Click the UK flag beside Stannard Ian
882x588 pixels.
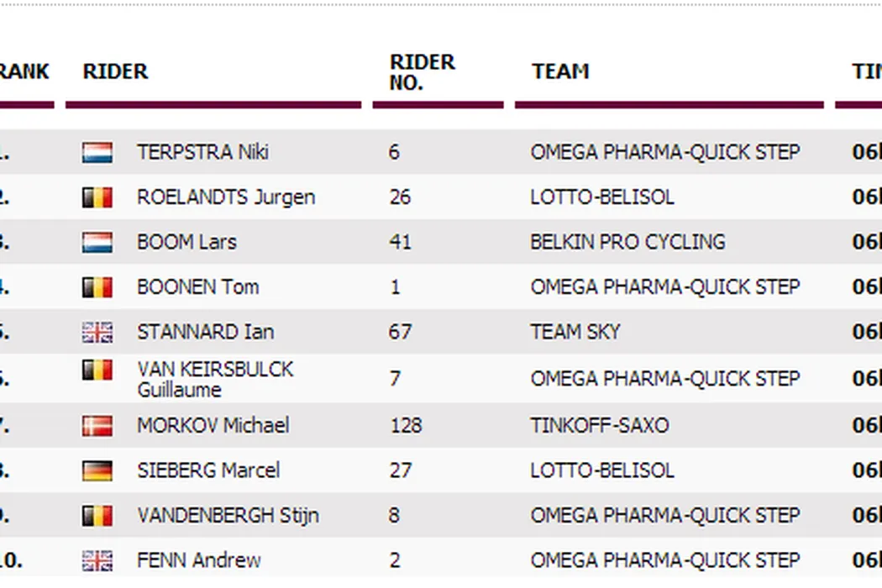click(97, 332)
